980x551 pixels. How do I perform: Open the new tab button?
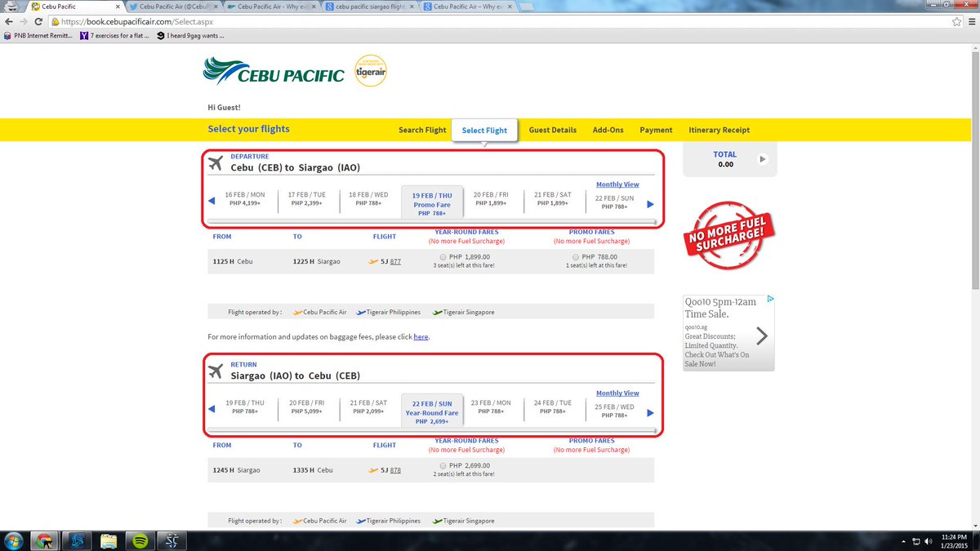tap(526, 7)
